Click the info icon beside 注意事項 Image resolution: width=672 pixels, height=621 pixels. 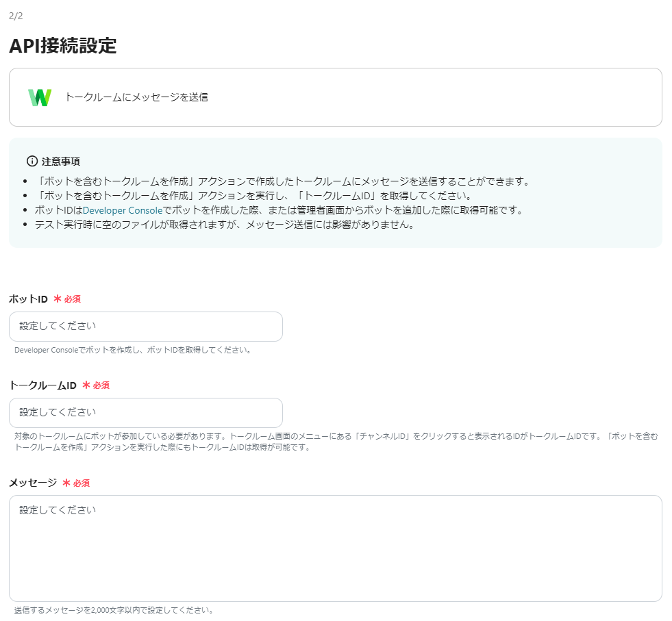pos(32,162)
